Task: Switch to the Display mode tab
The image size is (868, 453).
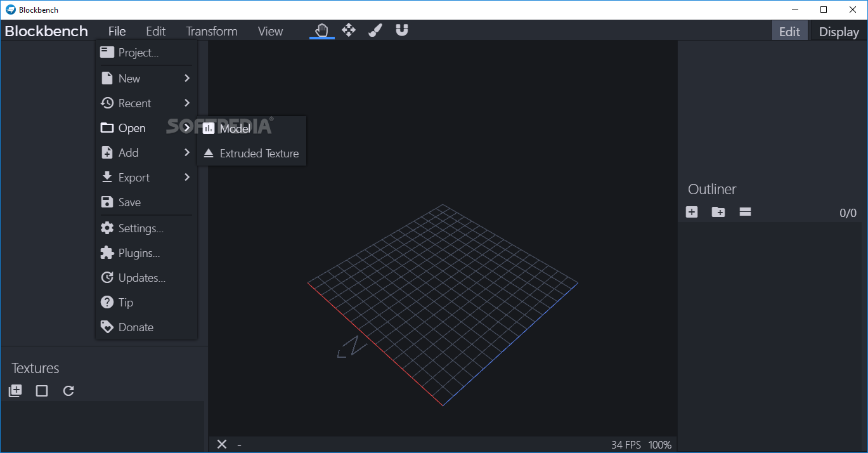Action: [x=839, y=31]
